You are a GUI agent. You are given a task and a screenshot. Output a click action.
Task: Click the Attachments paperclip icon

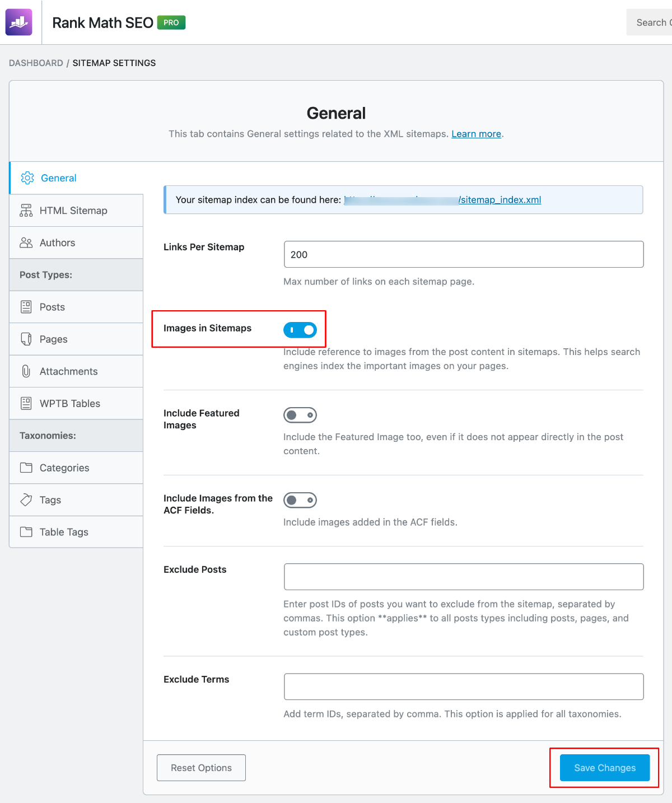tap(26, 371)
